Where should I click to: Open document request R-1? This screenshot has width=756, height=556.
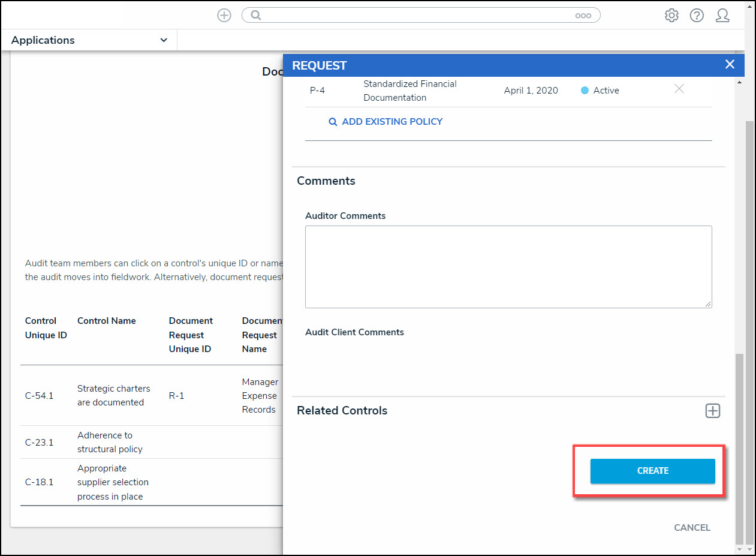pos(176,396)
